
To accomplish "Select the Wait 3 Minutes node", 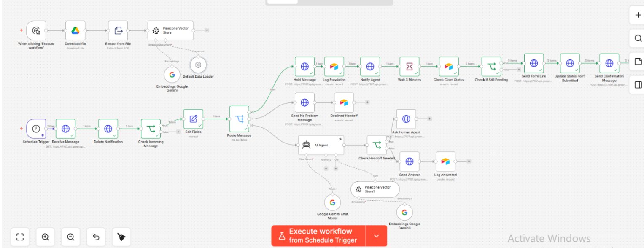I will [x=409, y=66].
